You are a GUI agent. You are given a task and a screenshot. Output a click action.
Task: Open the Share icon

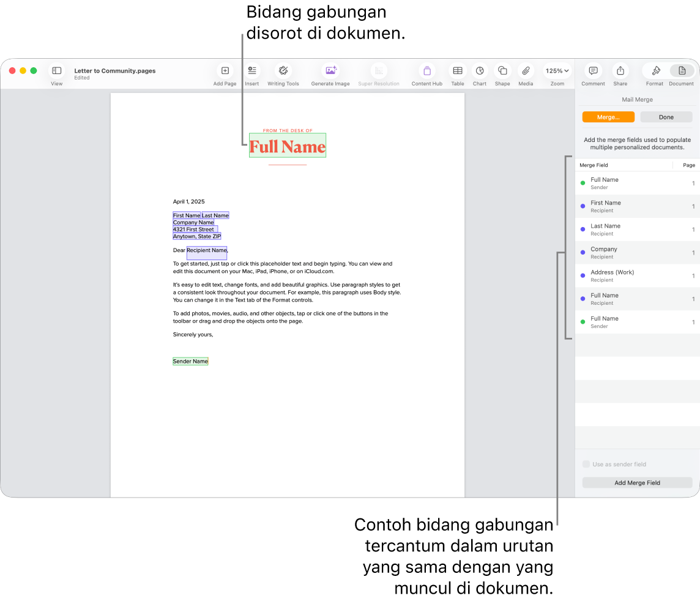(x=620, y=70)
